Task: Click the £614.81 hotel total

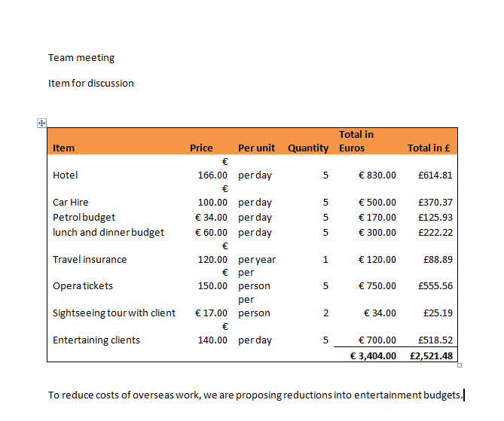Action: click(x=435, y=175)
